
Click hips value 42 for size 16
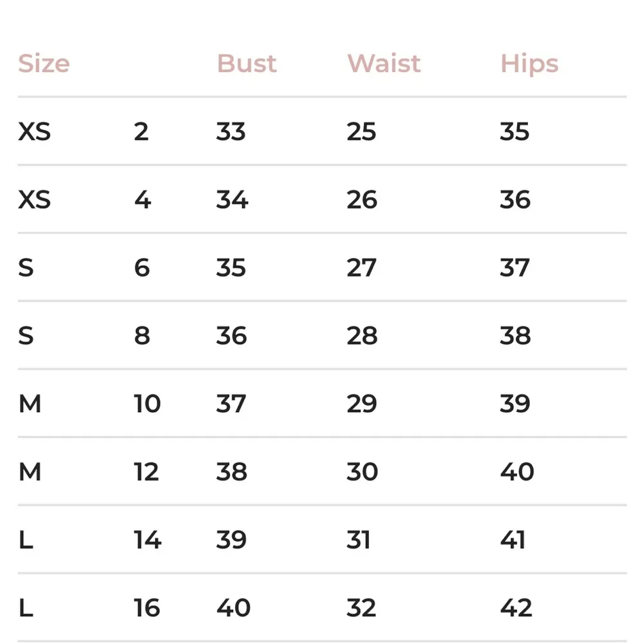[x=516, y=608]
